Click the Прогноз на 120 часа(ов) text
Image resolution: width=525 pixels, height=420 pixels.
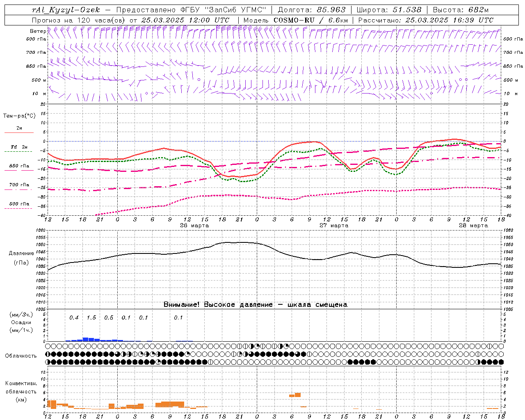tap(78, 20)
